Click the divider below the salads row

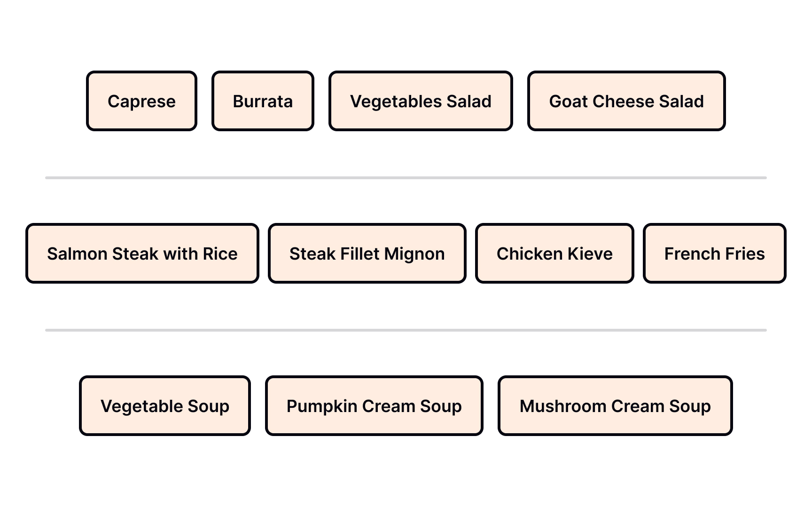tap(406, 178)
